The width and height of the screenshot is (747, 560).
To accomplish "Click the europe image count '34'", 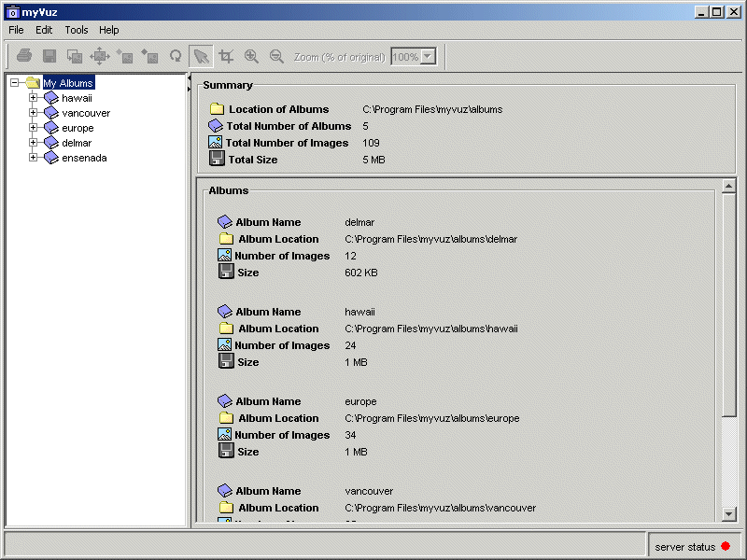I will (351, 435).
